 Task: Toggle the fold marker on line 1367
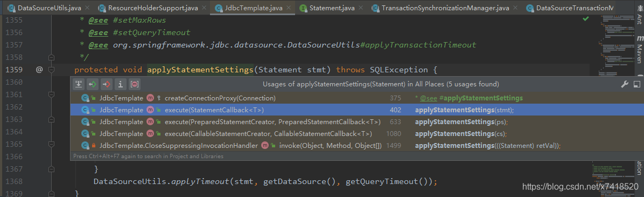pos(51,169)
